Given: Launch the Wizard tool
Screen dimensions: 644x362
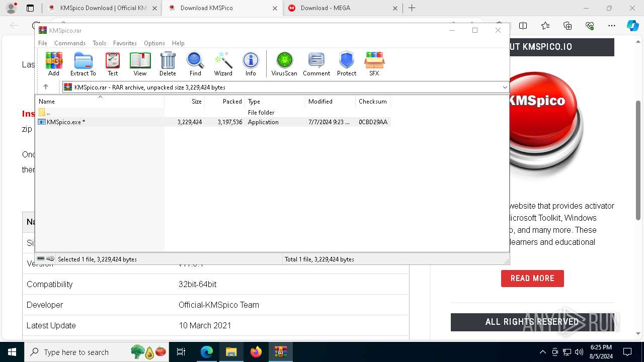Looking at the screenshot, I should tap(223, 64).
